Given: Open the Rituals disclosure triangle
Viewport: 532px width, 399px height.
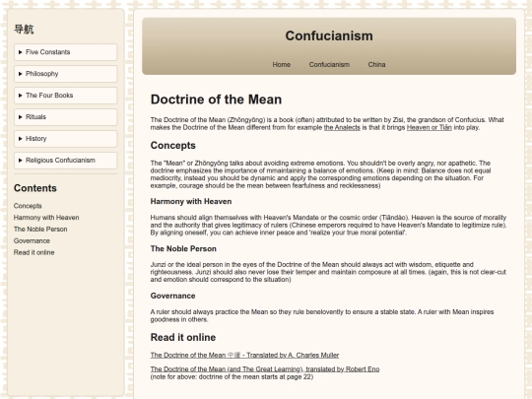Looking at the screenshot, I should [65, 117].
